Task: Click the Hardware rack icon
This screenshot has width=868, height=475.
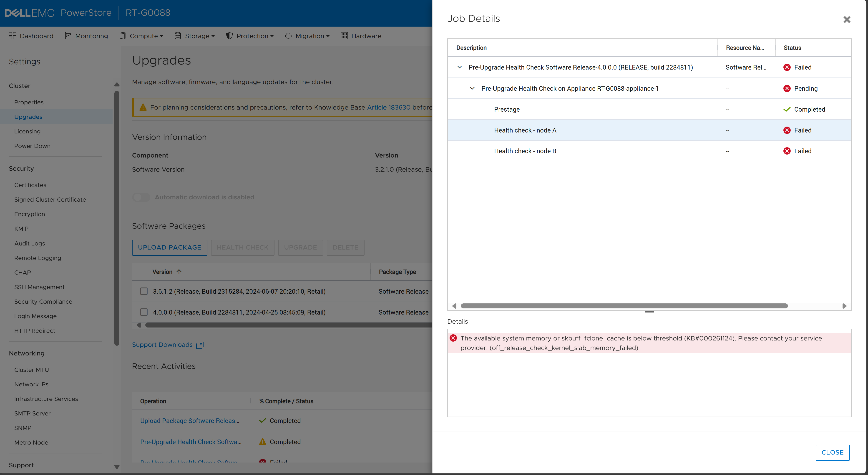Action: coord(344,36)
